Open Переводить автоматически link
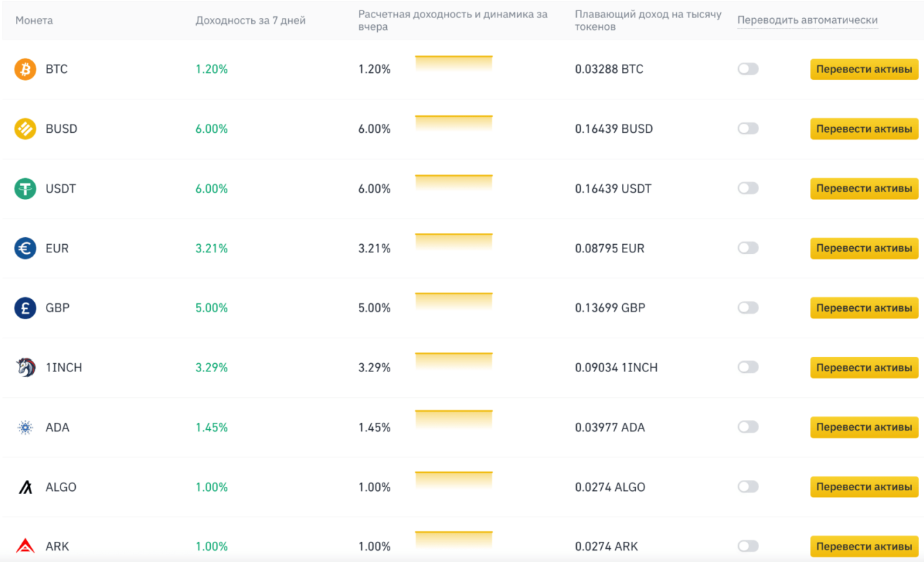The width and height of the screenshot is (924, 562). (x=807, y=20)
